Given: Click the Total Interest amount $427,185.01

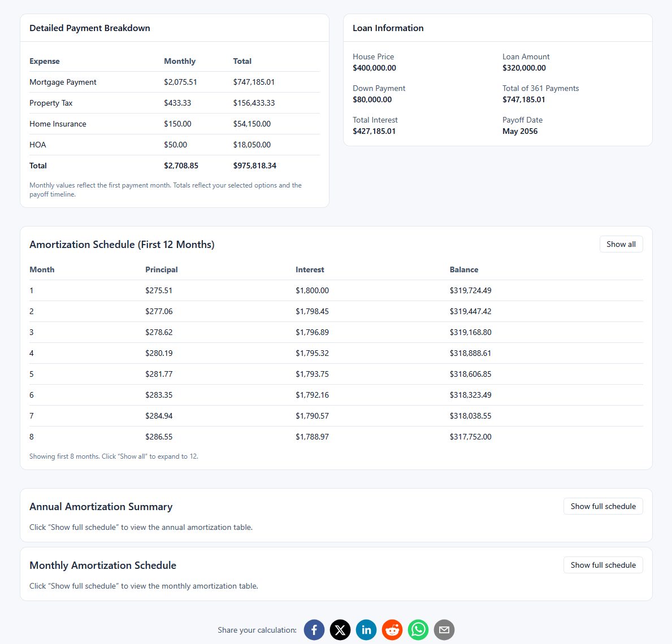Looking at the screenshot, I should (374, 131).
